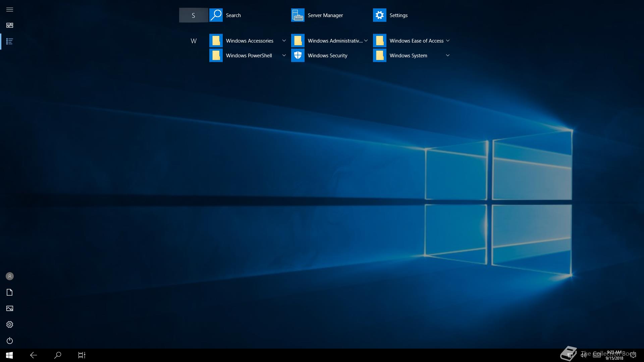Open the network tray icon

click(570, 355)
